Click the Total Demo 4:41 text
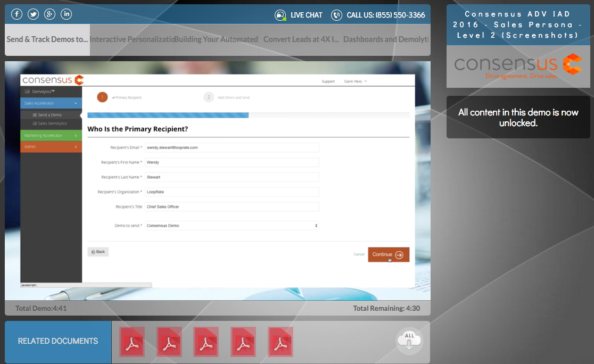The image size is (594, 364). [x=41, y=308]
